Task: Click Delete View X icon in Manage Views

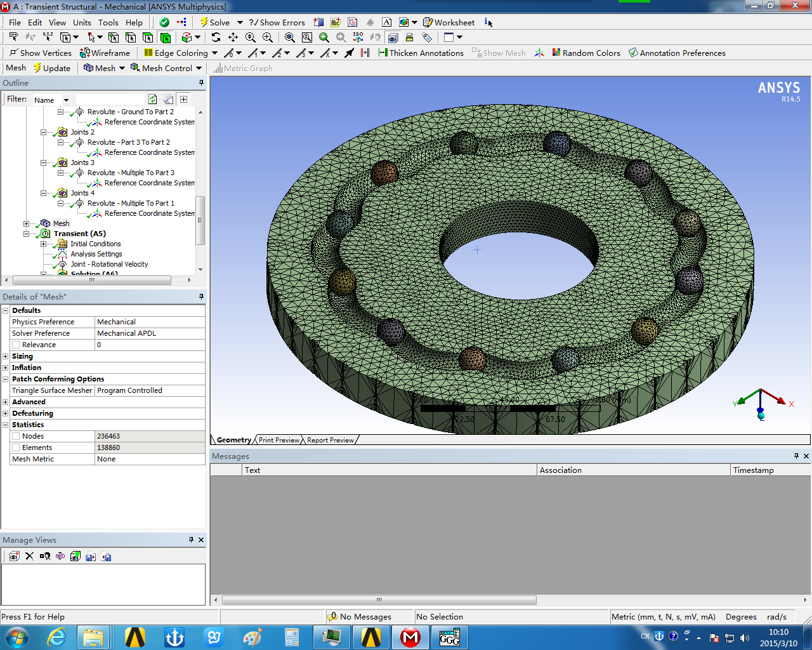Action: click(x=29, y=556)
